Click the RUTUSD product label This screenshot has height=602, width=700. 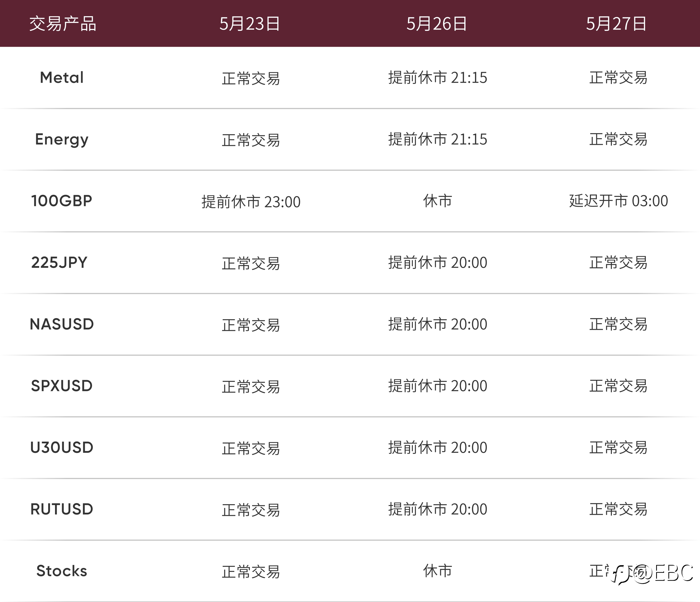point(62,509)
